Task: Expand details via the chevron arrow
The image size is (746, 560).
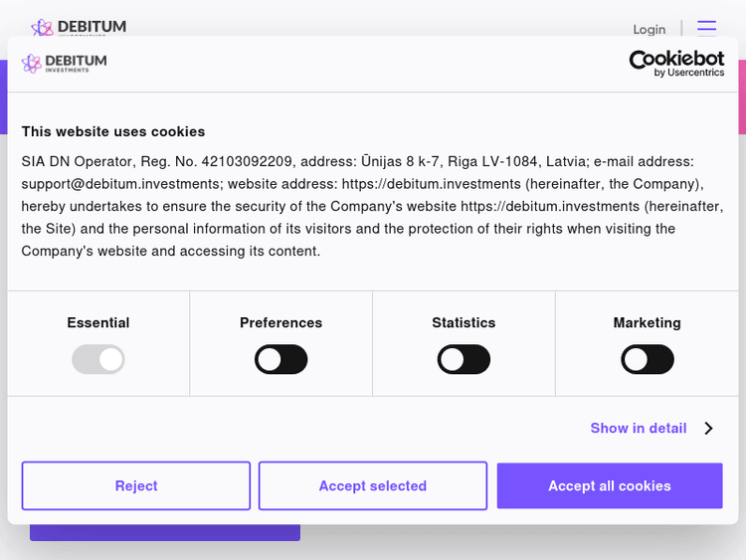Action: click(x=708, y=429)
